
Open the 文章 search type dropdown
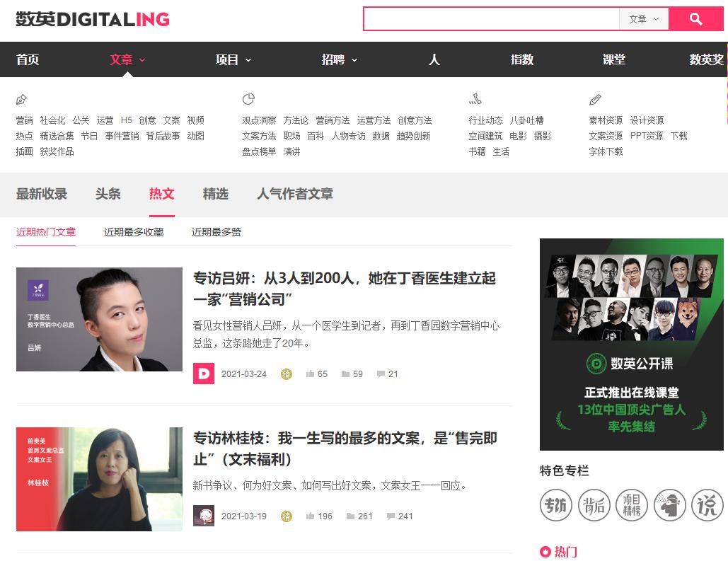click(x=642, y=19)
